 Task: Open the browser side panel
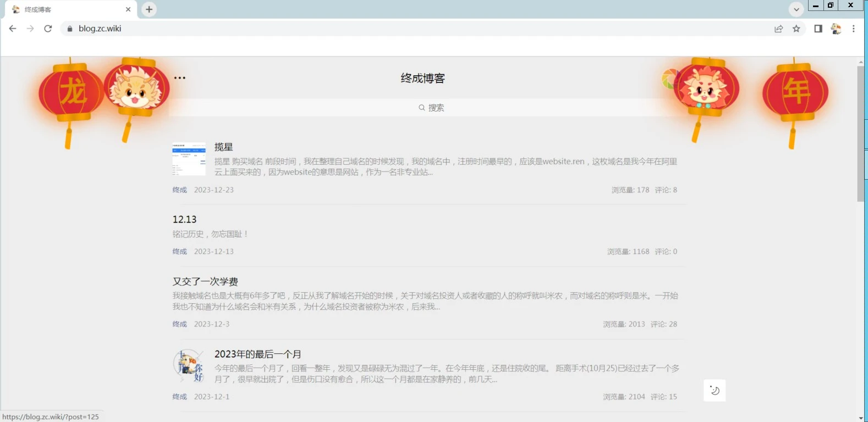(x=818, y=29)
